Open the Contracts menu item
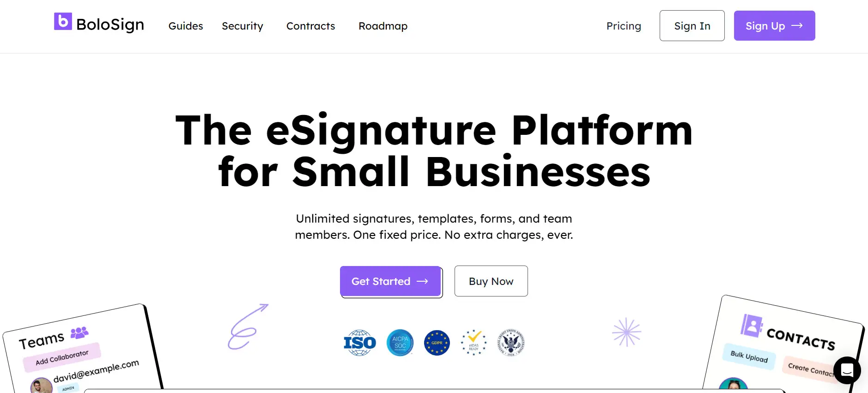 310,26
